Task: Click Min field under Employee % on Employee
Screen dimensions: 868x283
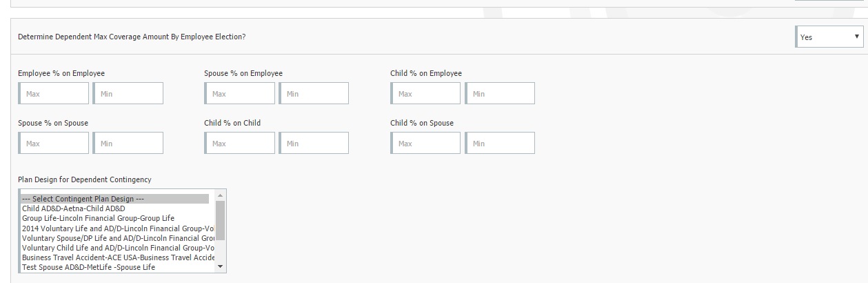Action: click(128, 93)
